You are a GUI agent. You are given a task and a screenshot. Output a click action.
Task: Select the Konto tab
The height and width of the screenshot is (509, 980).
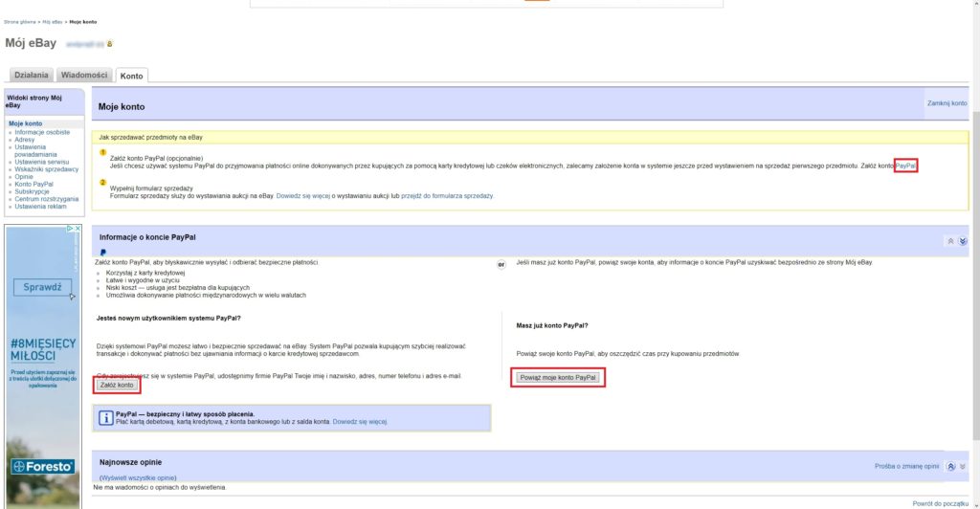pyautogui.click(x=131, y=75)
